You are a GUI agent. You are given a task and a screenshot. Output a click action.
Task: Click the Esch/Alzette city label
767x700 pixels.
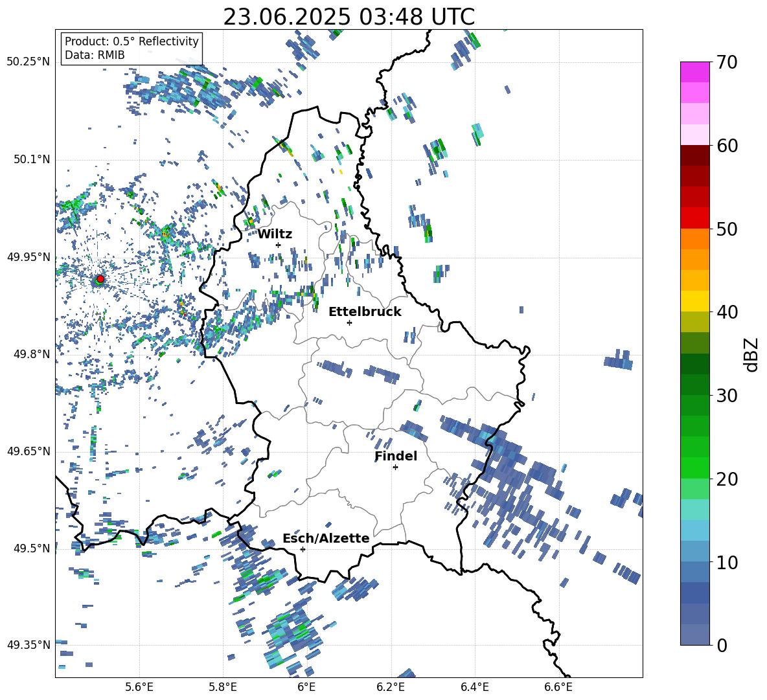pos(326,538)
